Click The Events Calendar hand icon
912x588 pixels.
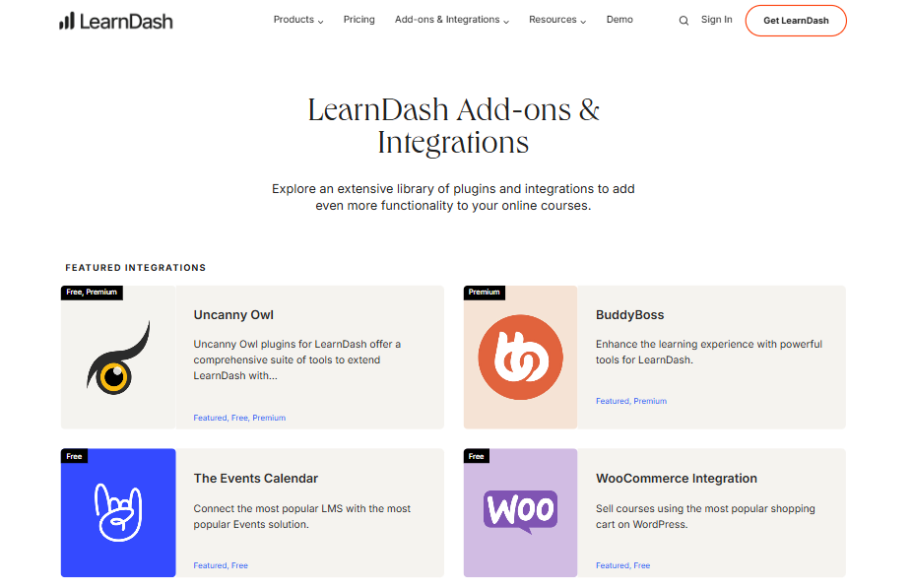118,513
